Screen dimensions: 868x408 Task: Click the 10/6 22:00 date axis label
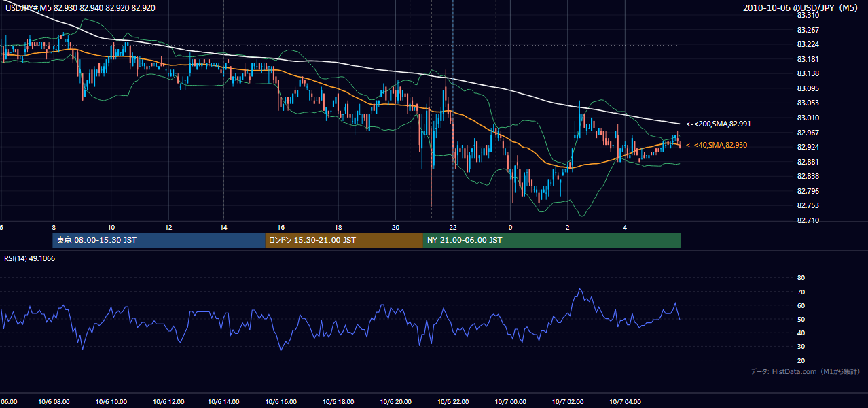click(x=452, y=401)
